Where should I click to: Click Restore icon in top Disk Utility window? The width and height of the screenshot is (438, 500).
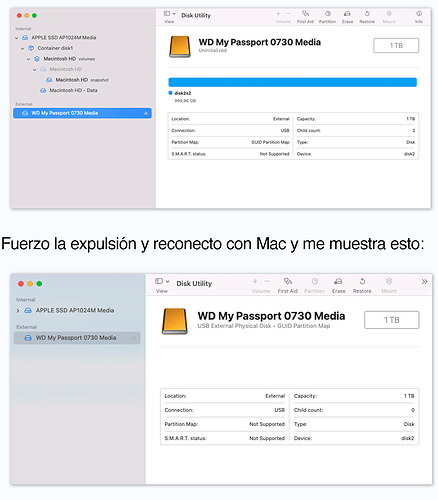367,14
